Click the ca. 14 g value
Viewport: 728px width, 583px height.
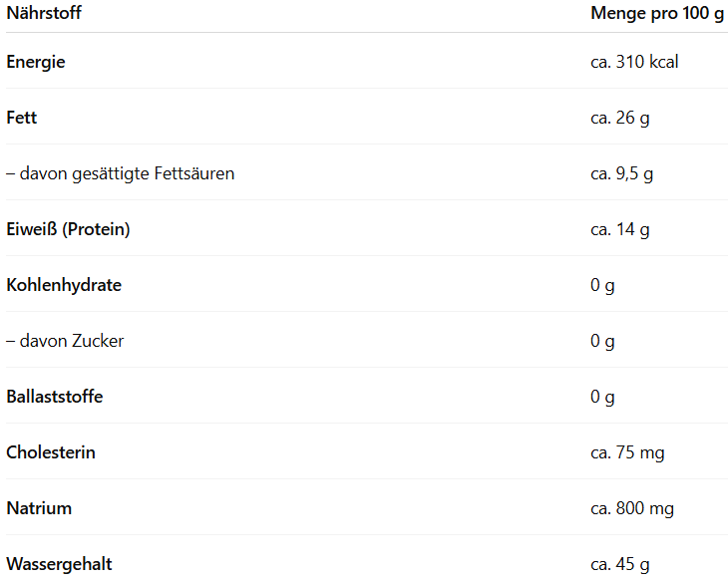click(x=619, y=229)
